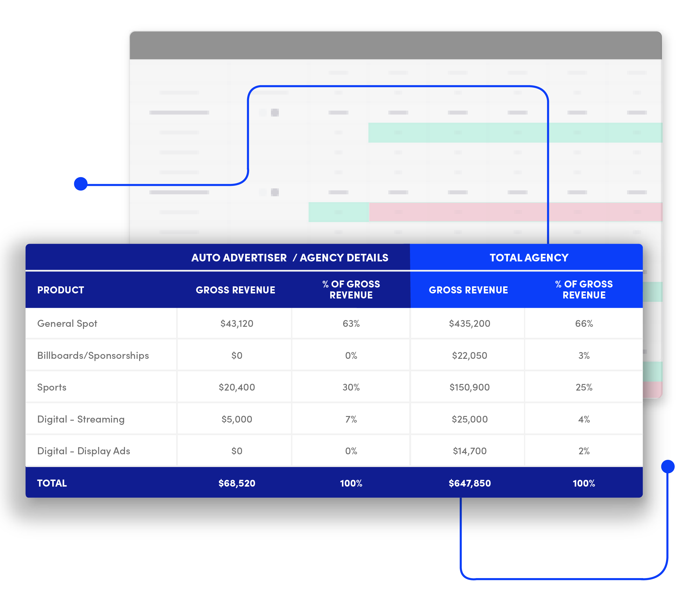Select the Sports row label

click(x=52, y=387)
